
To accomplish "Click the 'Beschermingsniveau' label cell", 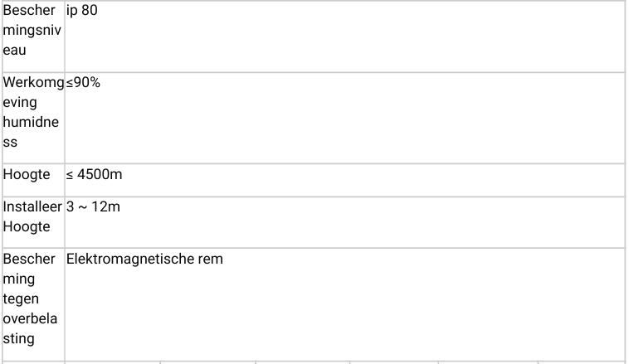I will [x=32, y=31].
